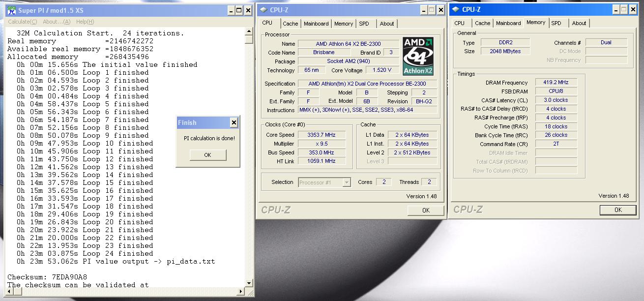Image resolution: width=644 pixels, height=301 pixels.
Task: Close the Super PI window
Action: (249, 10)
